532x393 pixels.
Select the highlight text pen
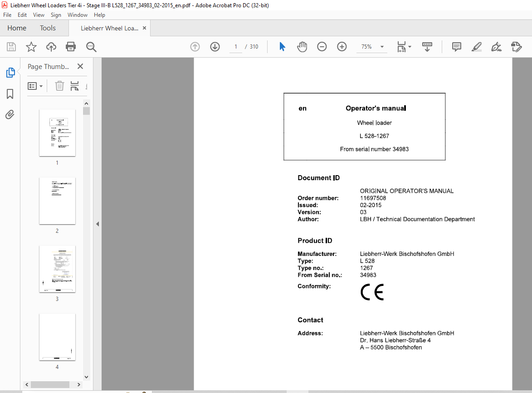pos(477,47)
